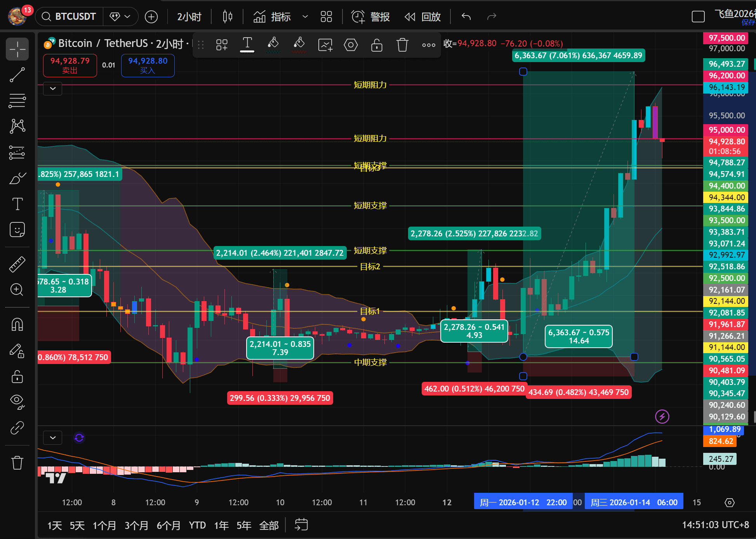Toggle lock all drawings padlock

[x=17, y=376]
